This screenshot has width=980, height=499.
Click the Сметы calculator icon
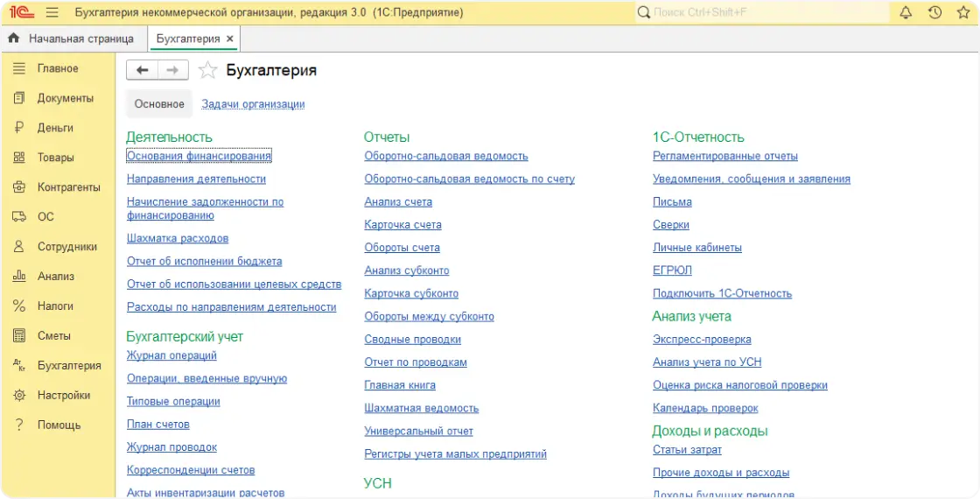point(19,336)
